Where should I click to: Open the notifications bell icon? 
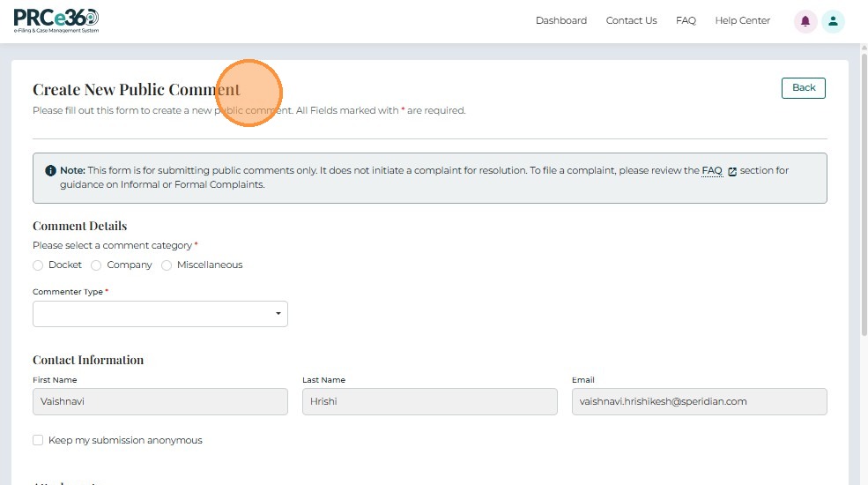point(805,21)
